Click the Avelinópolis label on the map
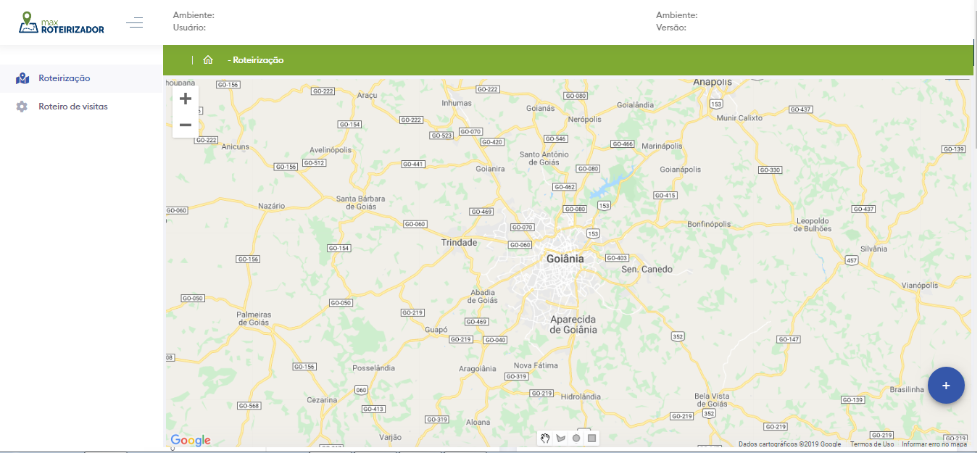The height and width of the screenshot is (453, 980). point(331,150)
